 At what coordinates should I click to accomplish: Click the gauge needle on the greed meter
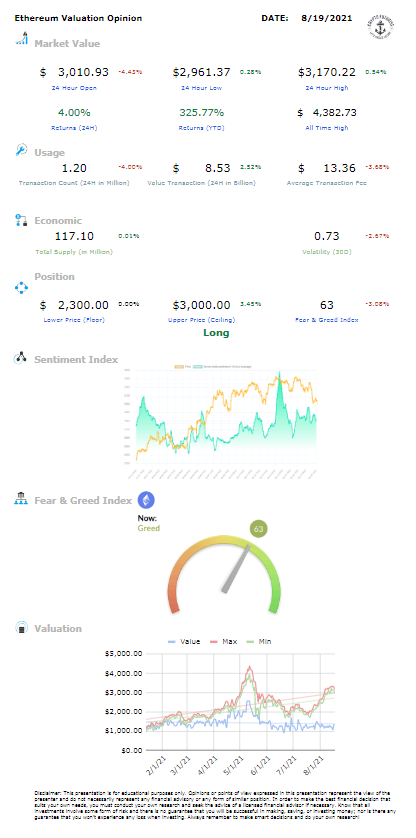click(x=236, y=569)
